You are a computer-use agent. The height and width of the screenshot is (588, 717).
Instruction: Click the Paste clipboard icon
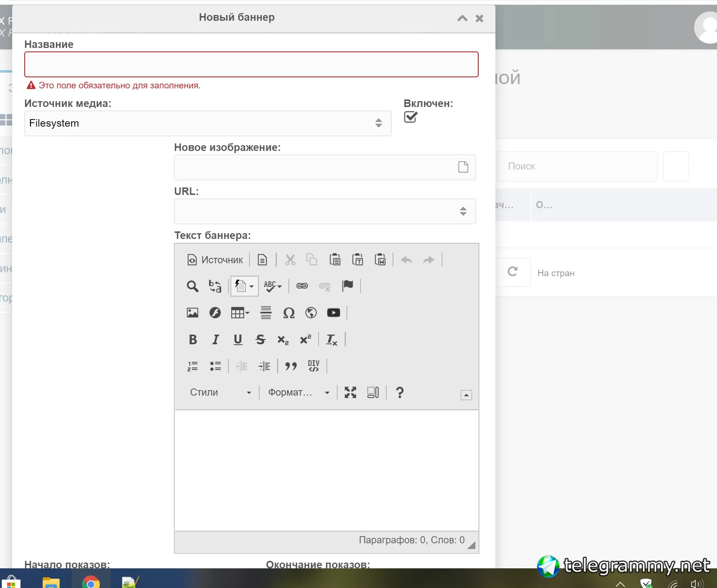click(x=335, y=260)
